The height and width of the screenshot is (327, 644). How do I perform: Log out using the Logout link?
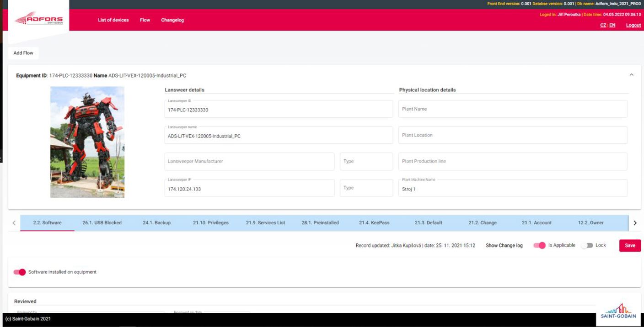pos(633,26)
